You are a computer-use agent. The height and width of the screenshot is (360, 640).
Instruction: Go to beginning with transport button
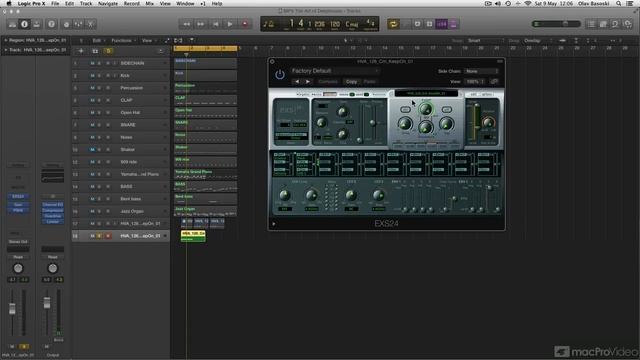tap(215, 24)
